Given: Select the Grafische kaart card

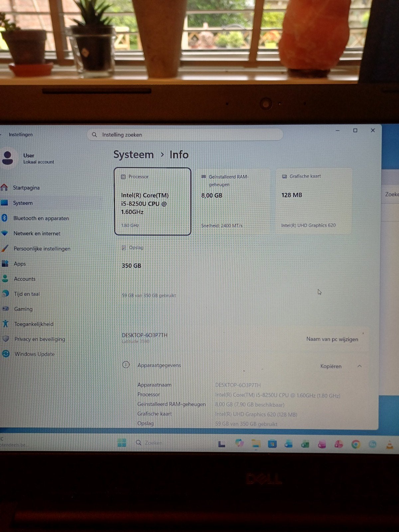Looking at the screenshot, I should click(314, 201).
